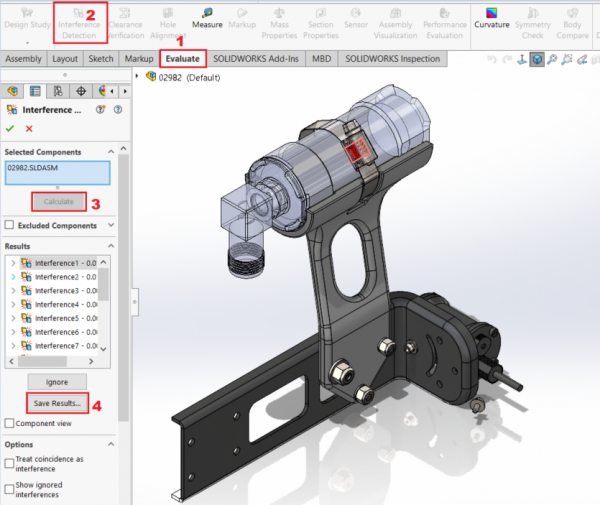Viewport: 600px width, 505px height.
Task: Switch to SOLIDWORKS Add-Ins tab
Action: point(256,59)
